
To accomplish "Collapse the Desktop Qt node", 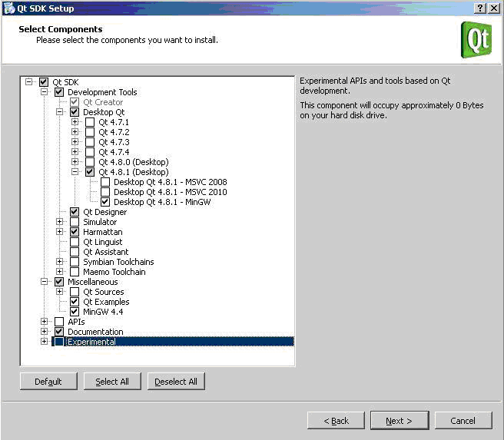I will 59,112.
